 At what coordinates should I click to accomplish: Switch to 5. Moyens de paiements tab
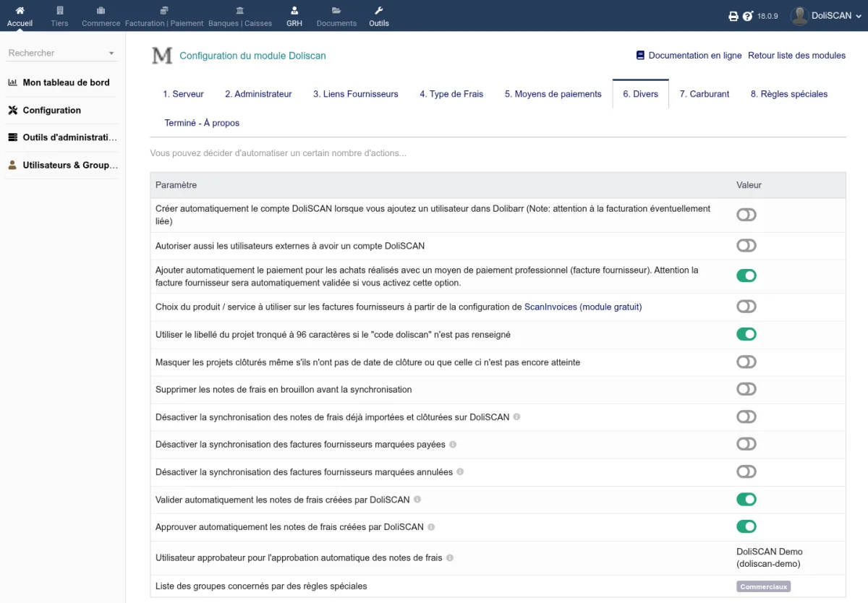pyautogui.click(x=553, y=94)
